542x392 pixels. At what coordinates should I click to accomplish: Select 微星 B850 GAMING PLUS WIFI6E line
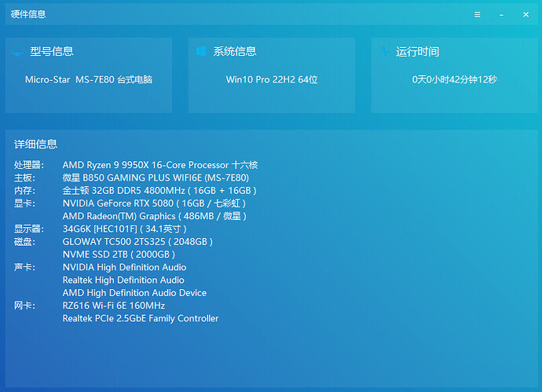click(156, 178)
